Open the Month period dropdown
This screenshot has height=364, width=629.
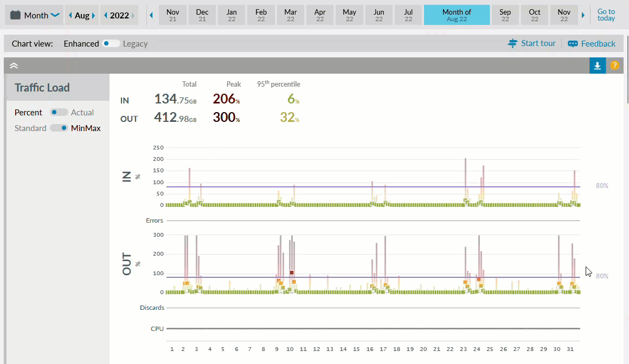[55, 16]
